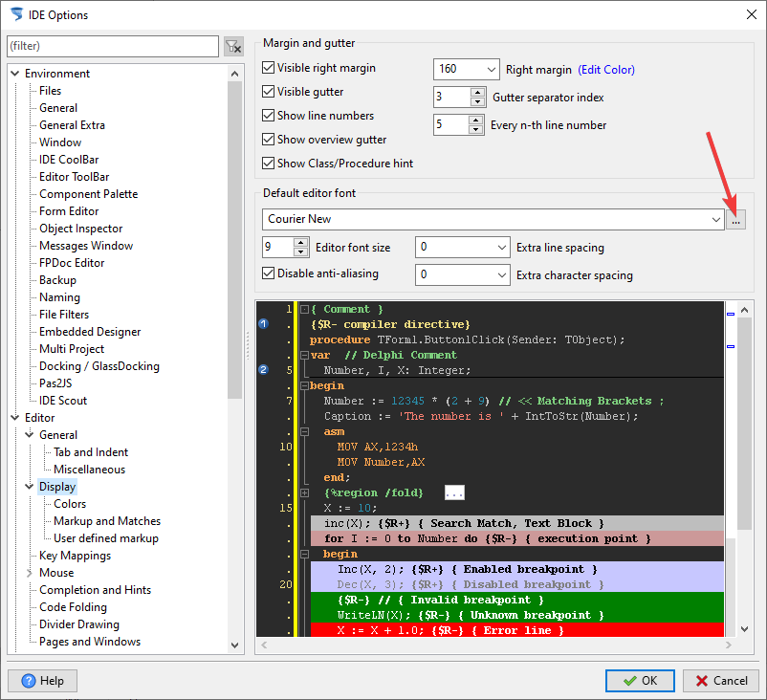This screenshot has width=767, height=700.
Task: Open Messages Window settings
Action: (86, 246)
